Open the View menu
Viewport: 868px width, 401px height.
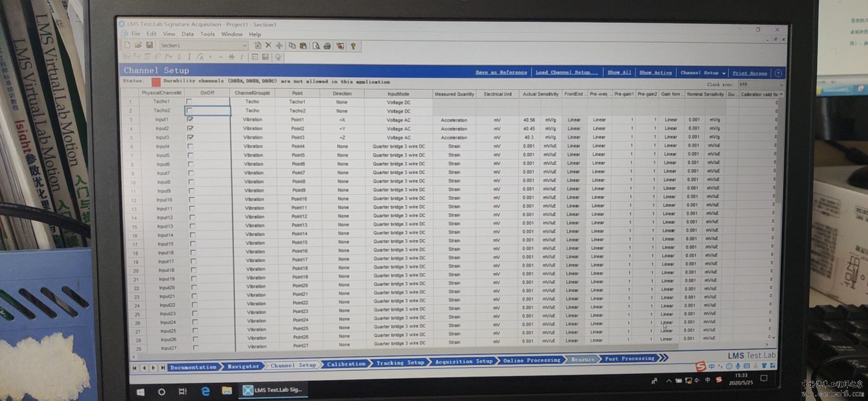pos(169,34)
